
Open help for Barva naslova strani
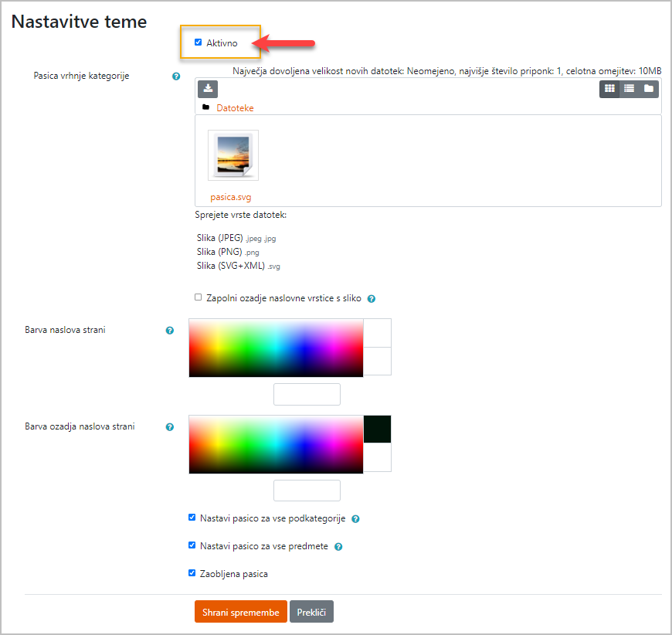pyautogui.click(x=170, y=331)
